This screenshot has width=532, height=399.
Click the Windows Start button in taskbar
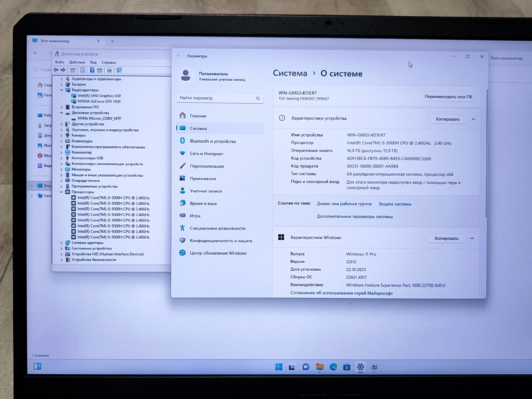(279, 367)
